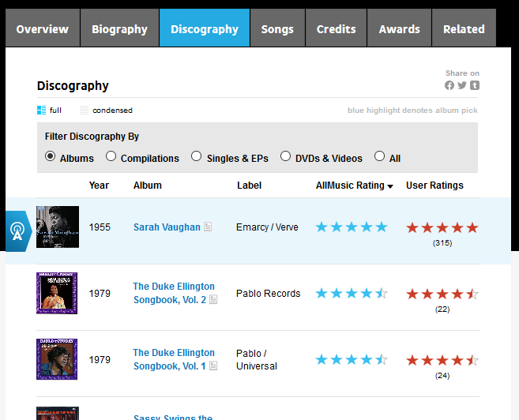Go to the Biography tab

(x=119, y=29)
